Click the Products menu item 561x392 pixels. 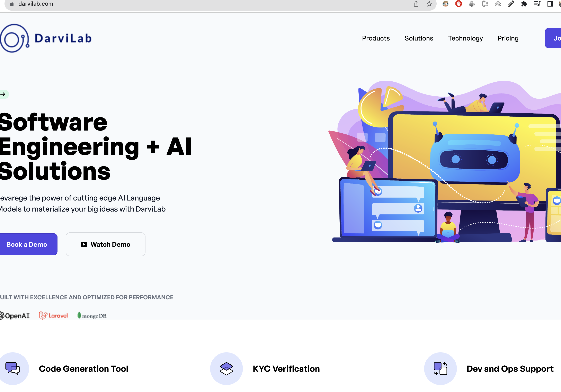click(x=376, y=38)
